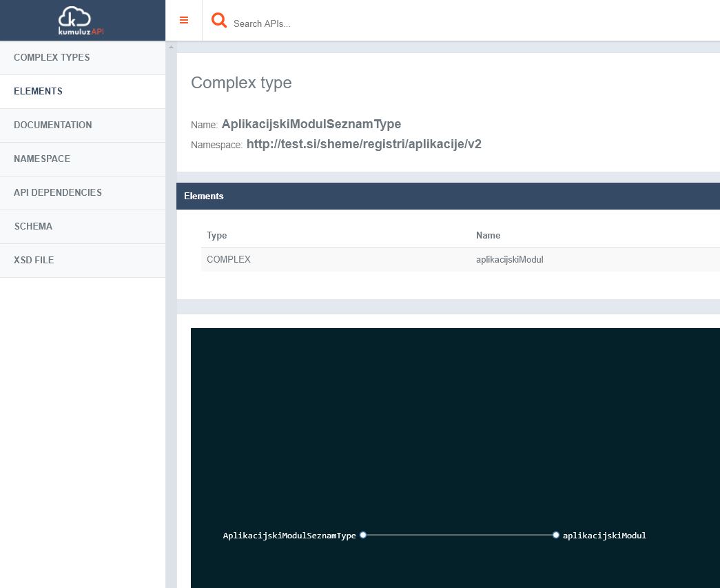Click the aplikacijskiModul node circle in graph

point(556,535)
